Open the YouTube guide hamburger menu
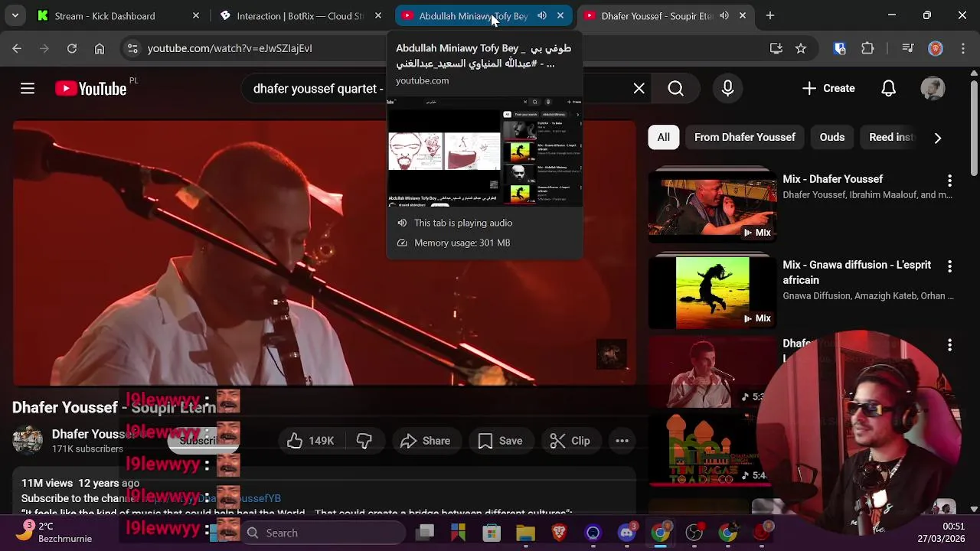The image size is (980, 551). pos(28,89)
